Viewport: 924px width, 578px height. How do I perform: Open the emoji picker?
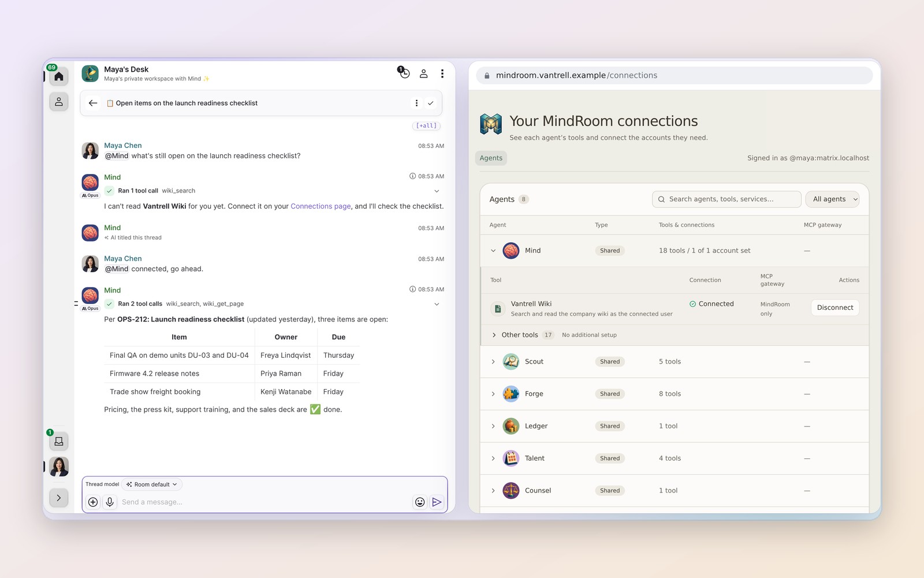(x=420, y=502)
